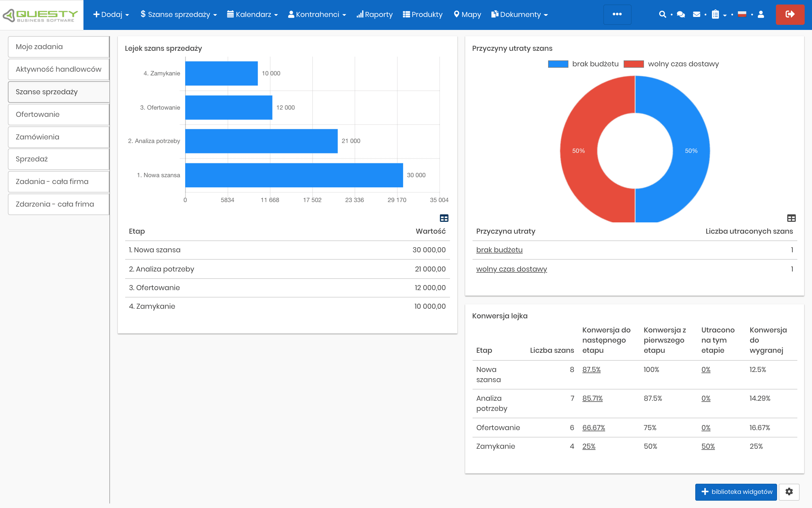Click the Mapy pin icon

[456, 14]
